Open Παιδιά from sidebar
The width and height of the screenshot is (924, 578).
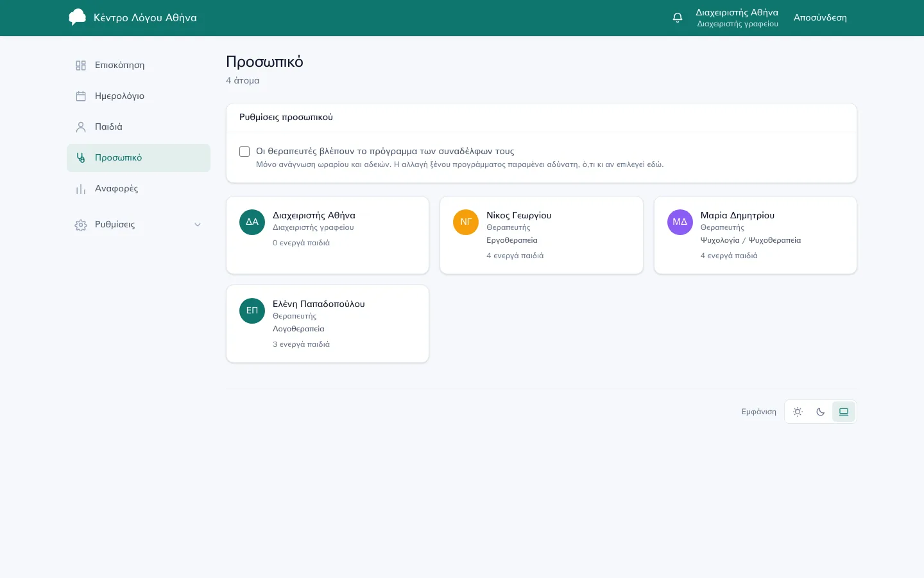point(139,127)
